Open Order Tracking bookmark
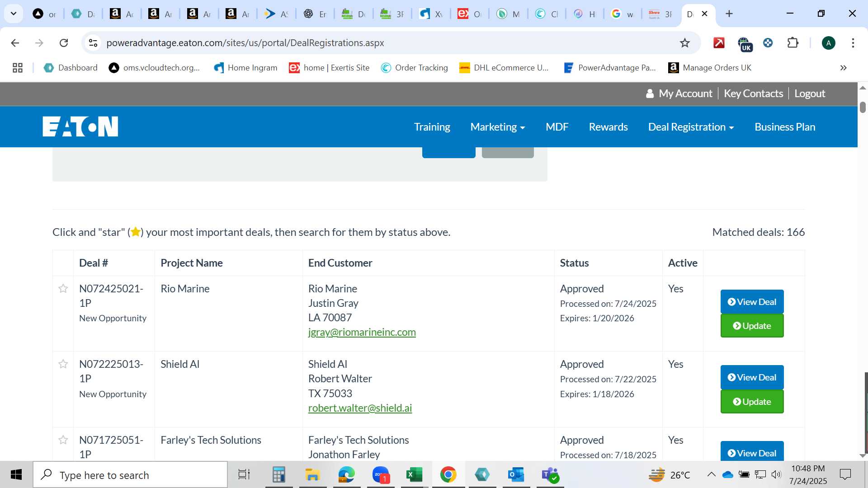The image size is (868, 488). [x=414, y=68]
